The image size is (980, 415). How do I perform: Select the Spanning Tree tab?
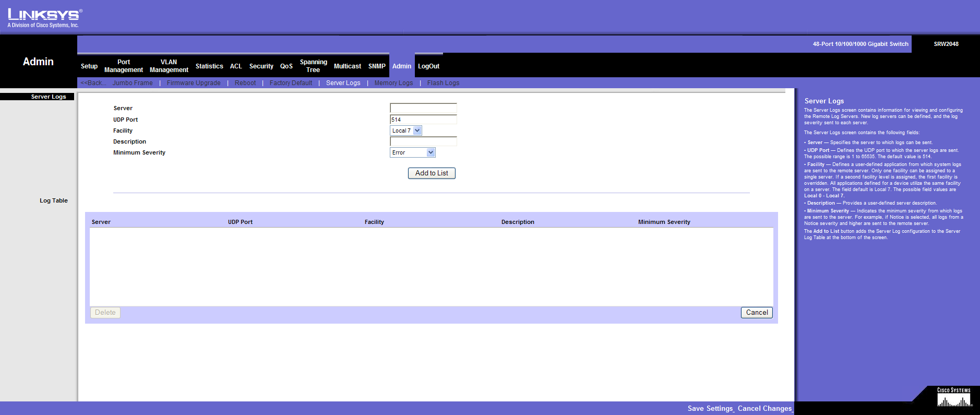coord(313,66)
